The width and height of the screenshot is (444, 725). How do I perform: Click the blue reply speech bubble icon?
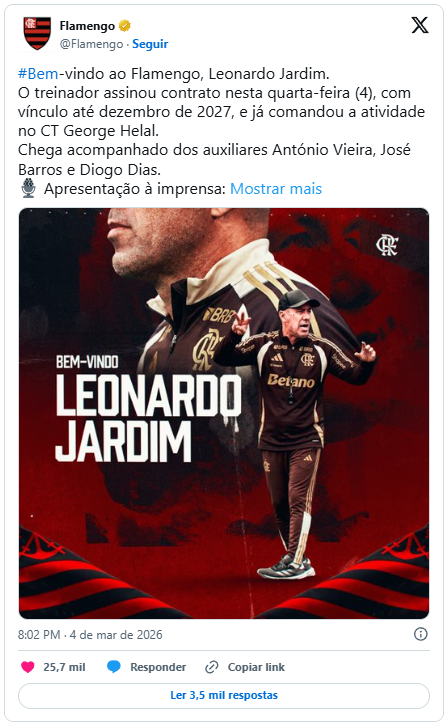114,667
